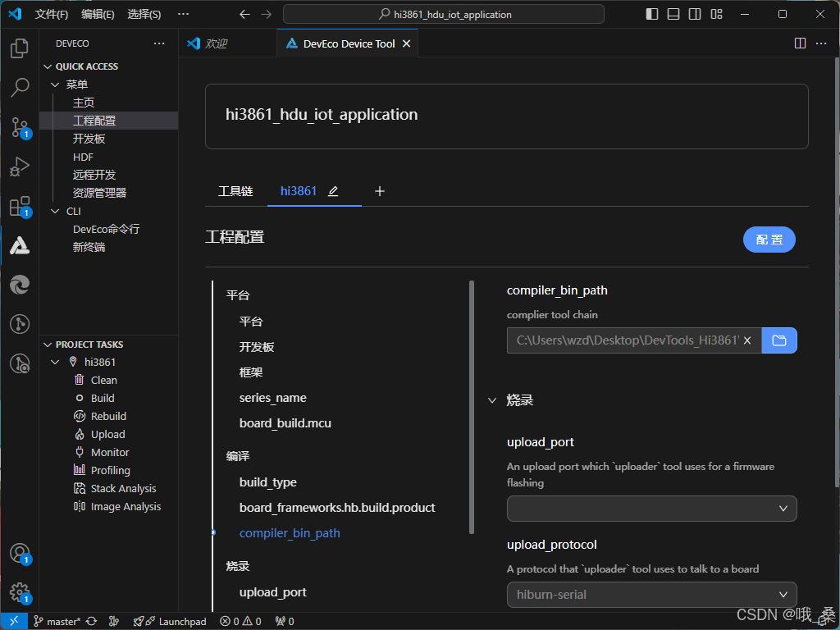Browse folder for compiler_bin_path
The image size is (840, 630).
779,340
